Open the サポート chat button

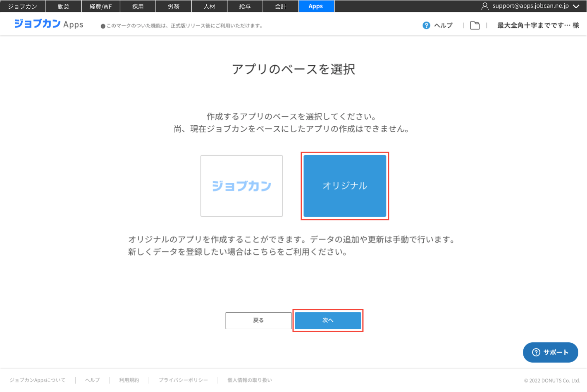pos(550,352)
